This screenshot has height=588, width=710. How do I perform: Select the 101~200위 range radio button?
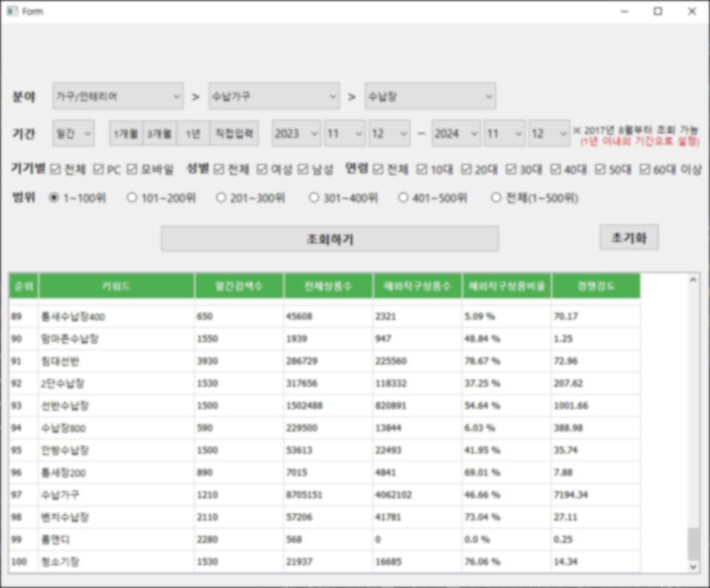pyautogui.click(x=132, y=198)
